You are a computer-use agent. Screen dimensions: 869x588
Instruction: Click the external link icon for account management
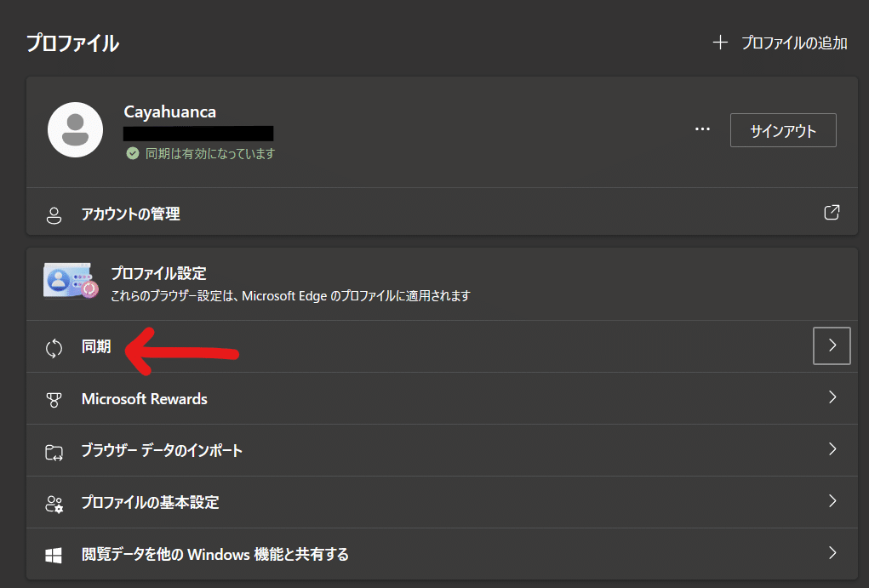pyautogui.click(x=832, y=212)
